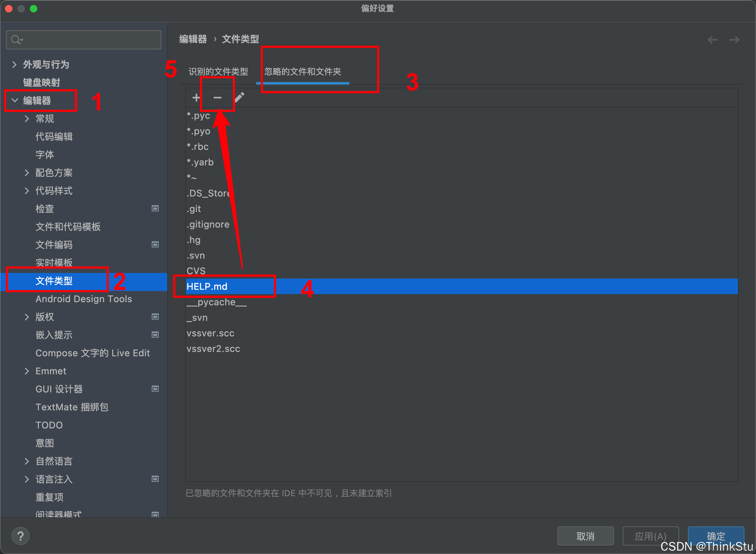Click the plus add pattern icon
The image size is (756, 554).
(196, 98)
